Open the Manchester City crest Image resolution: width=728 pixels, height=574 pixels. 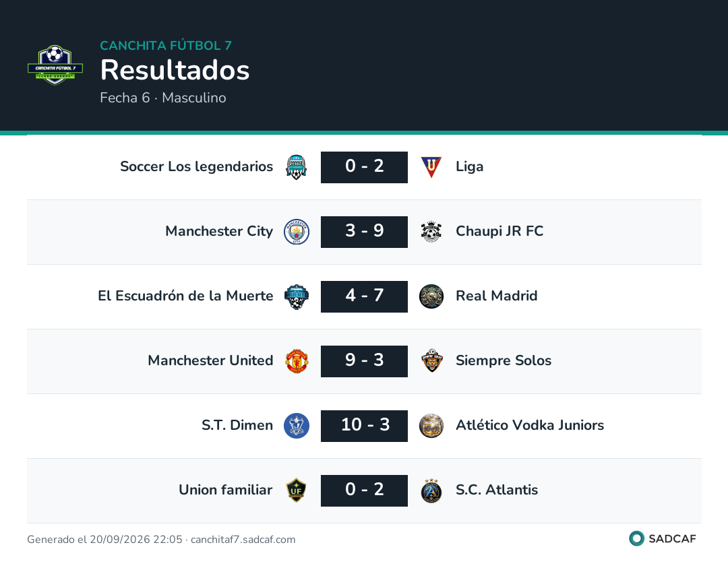pos(296,232)
